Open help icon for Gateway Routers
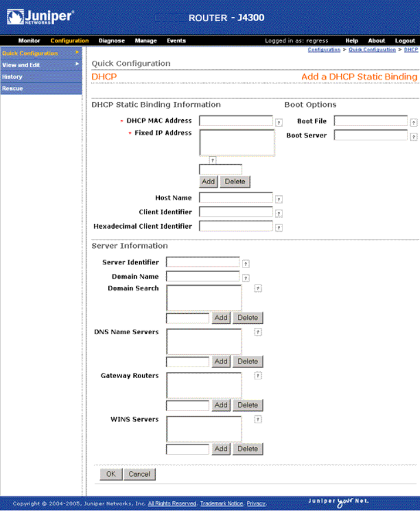This screenshot has height=511, width=420. (258, 376)
